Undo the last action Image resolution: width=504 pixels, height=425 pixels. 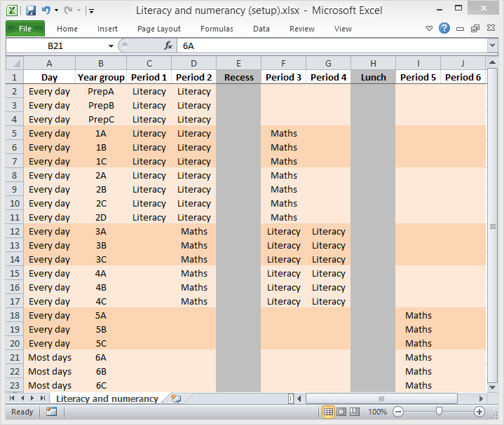[x=46, y=11]
